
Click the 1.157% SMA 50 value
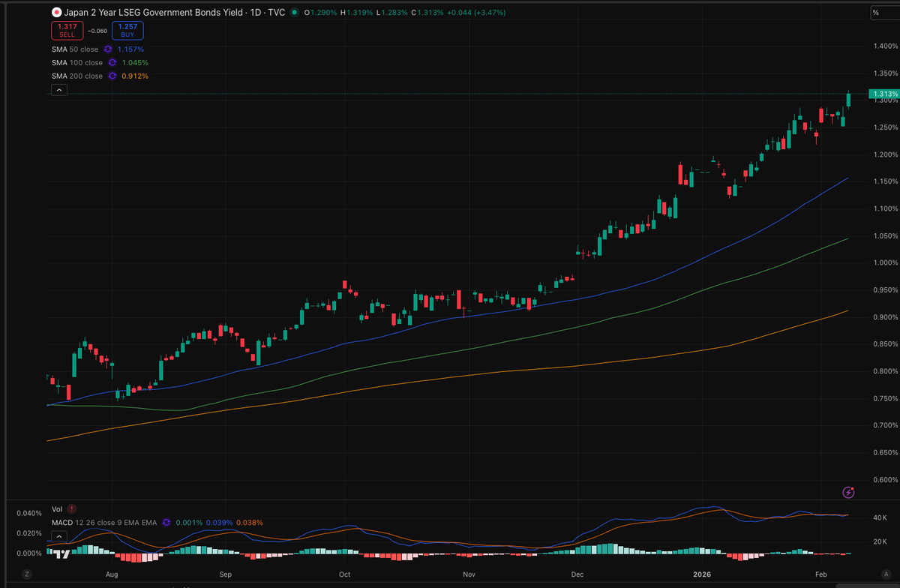point(130,49)
